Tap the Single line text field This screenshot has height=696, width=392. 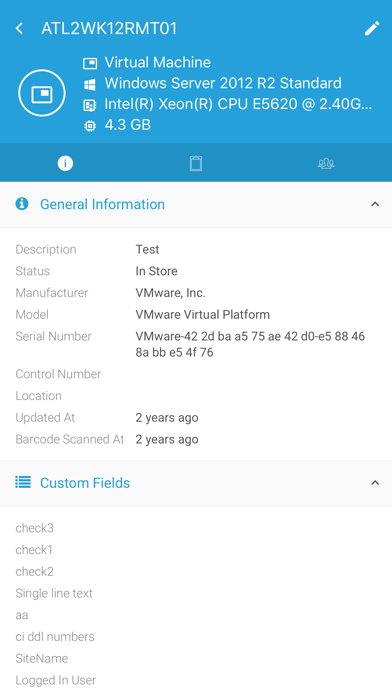click(x=54, y=593)
